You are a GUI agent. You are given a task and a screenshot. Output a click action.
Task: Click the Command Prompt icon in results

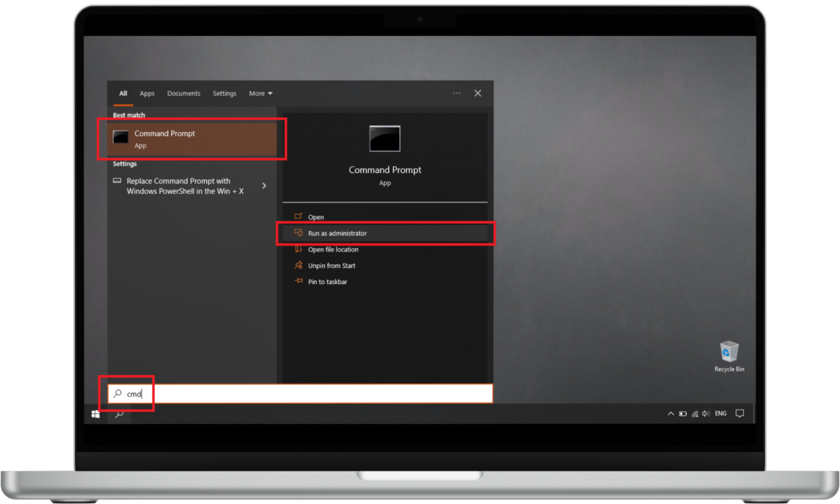tap(121, 136)
